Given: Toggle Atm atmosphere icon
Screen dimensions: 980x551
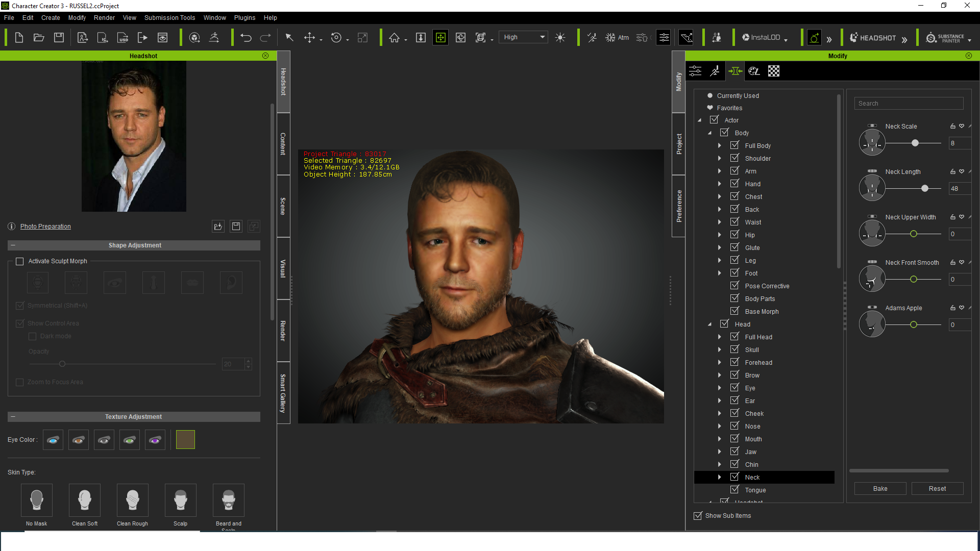Looking at the screenshot, I should tap(617, 37).
